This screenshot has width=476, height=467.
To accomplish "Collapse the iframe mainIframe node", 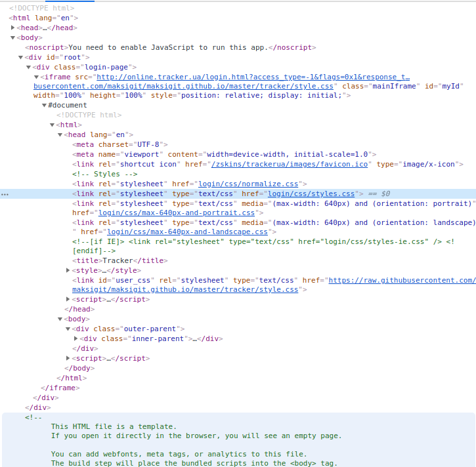I will (37, 77).
